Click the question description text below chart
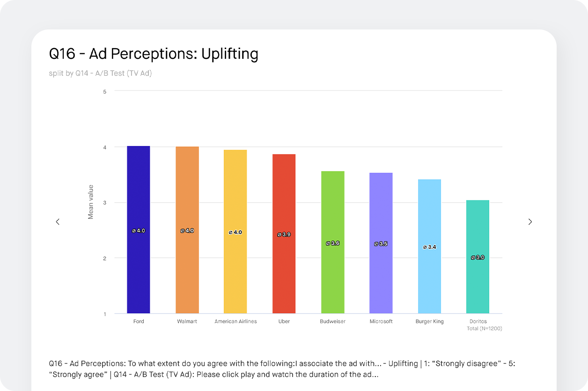The height and width of the screenshot is (391, 588). tap(281, 369)
